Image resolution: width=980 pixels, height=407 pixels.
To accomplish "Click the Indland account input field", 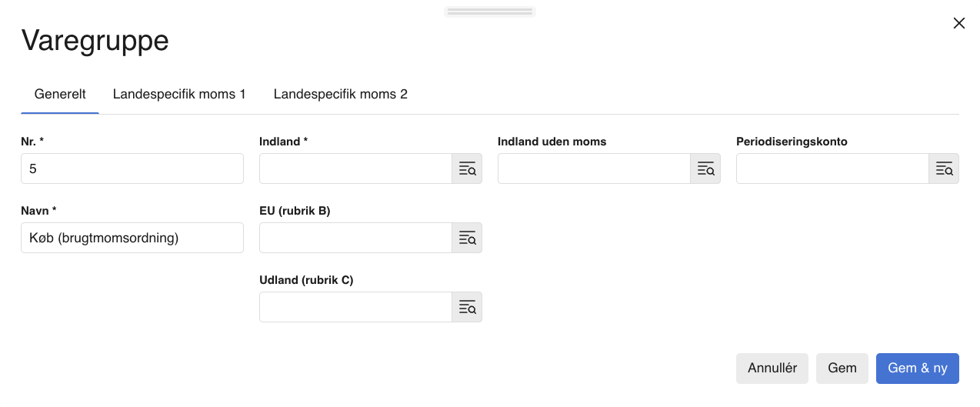I will (355, 168).
